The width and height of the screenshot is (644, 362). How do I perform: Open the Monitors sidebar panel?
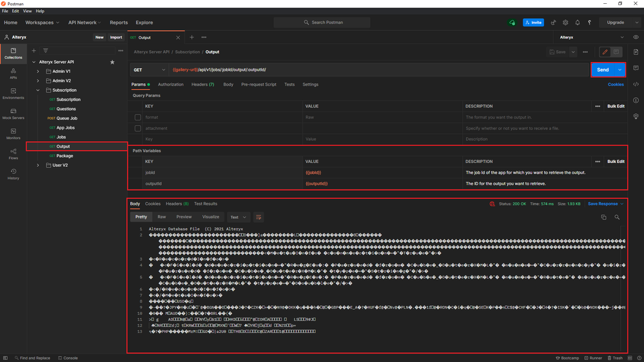[13, 134]
